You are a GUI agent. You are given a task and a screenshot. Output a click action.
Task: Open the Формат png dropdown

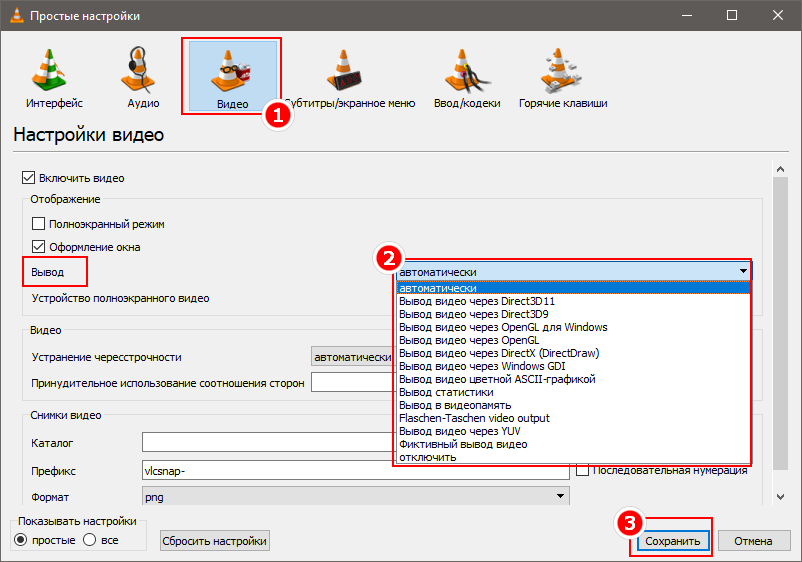coord(355,497)
